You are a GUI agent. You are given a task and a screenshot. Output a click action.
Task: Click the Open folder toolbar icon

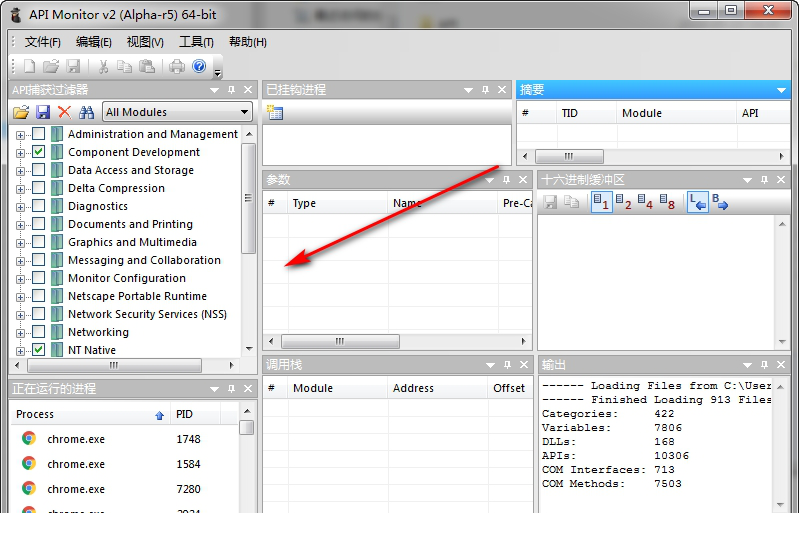tap(50, 66)
